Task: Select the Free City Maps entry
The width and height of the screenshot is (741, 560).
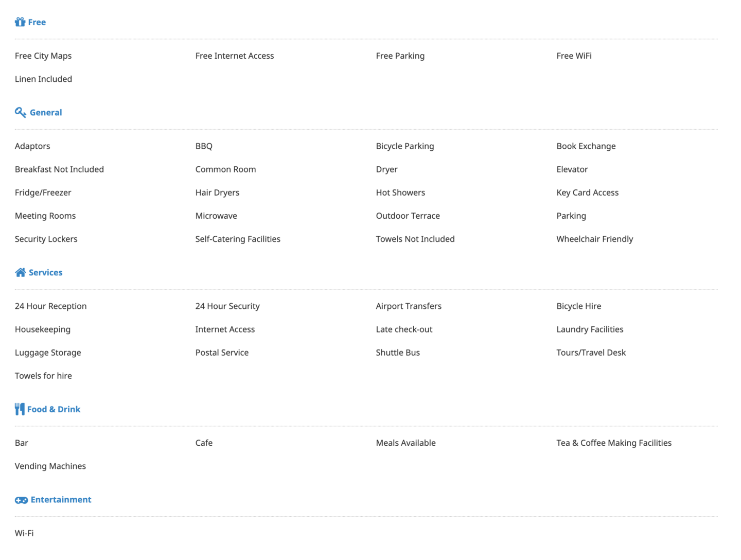Action: coord(43,56)
